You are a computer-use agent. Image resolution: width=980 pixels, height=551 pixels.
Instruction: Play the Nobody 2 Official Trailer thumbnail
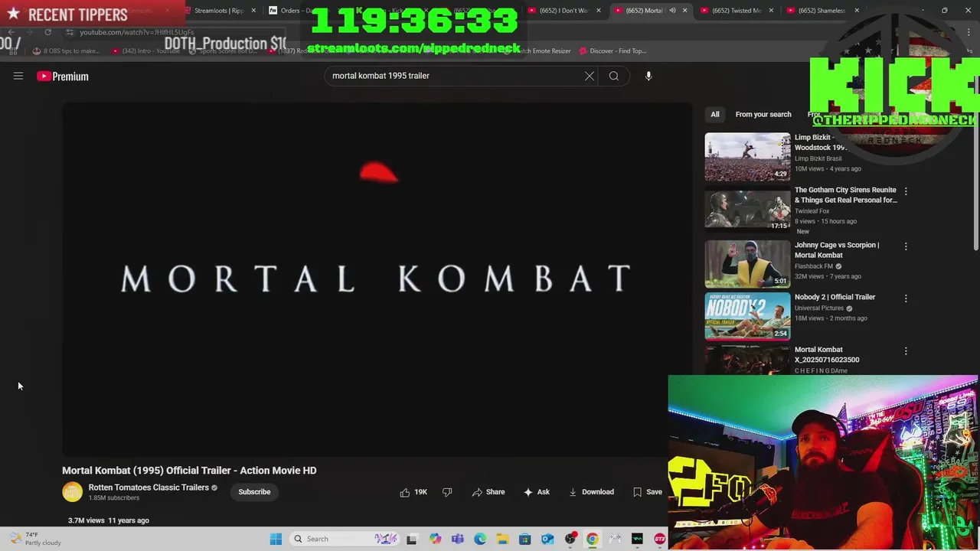[x=747, y=315]
